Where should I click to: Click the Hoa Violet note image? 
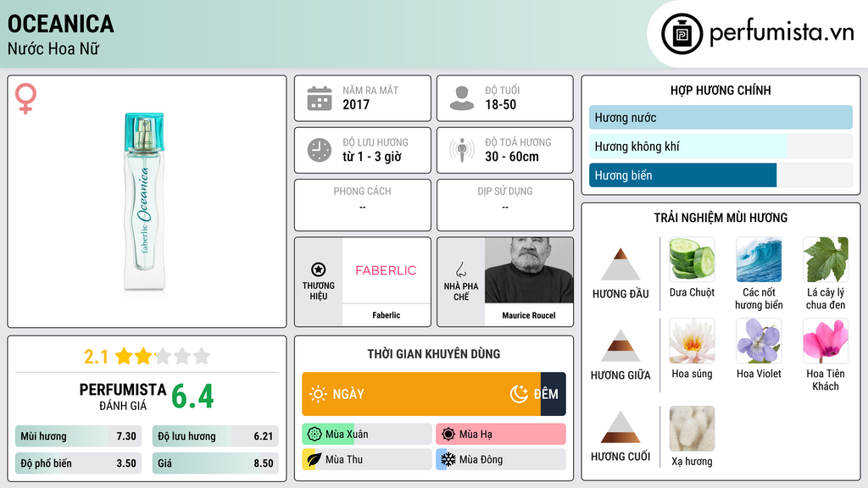759,341
